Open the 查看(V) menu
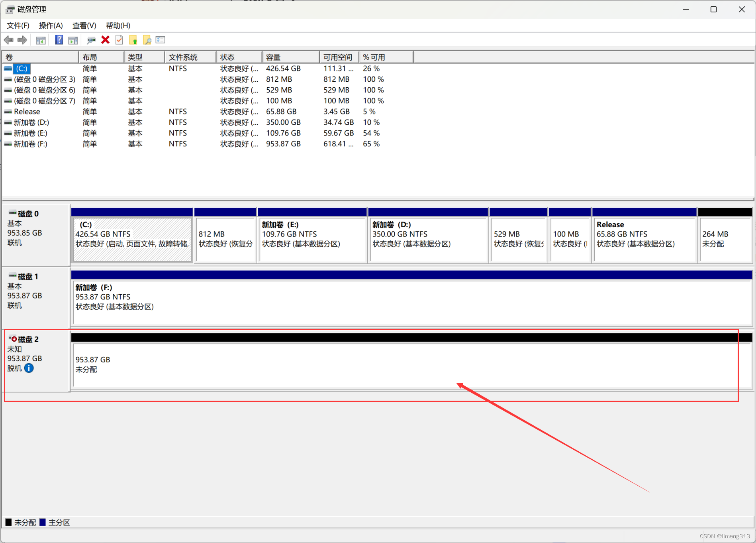The image size is (756, 543). tap(84, 26)
